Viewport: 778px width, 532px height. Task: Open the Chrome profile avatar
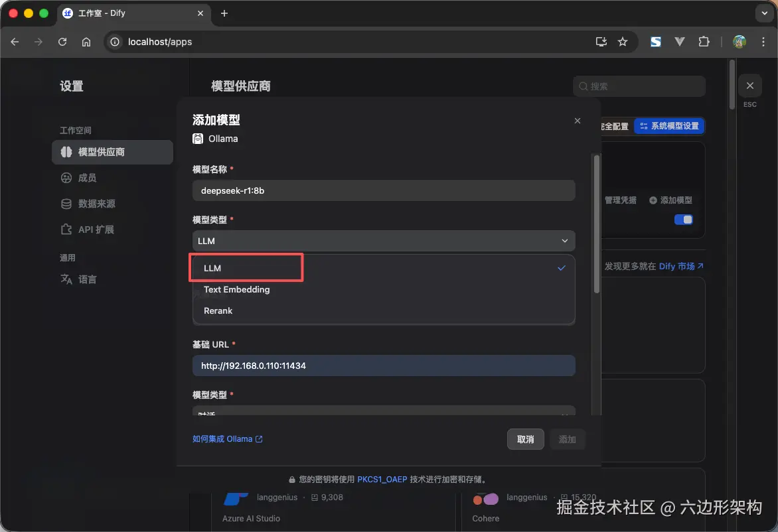tap(739, 42)
